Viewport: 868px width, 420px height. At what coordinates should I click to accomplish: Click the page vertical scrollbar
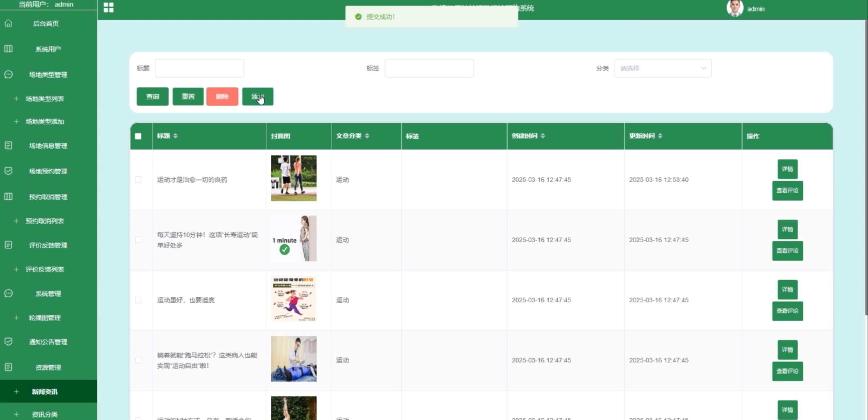point(866,169)
